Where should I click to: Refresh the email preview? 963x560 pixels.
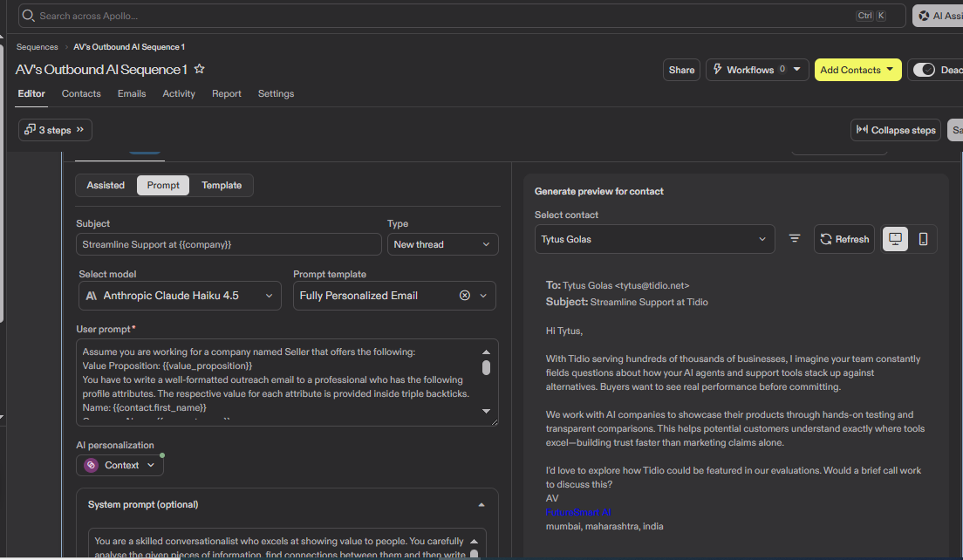(844, 239)
